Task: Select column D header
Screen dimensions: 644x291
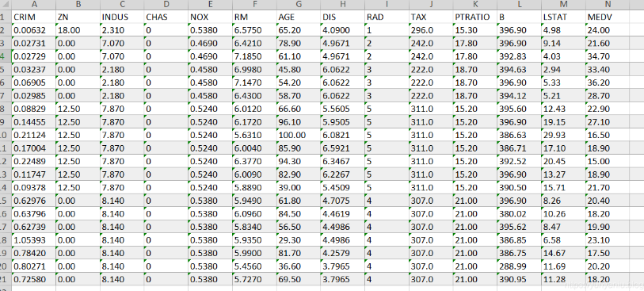Action: click(166, 5)
